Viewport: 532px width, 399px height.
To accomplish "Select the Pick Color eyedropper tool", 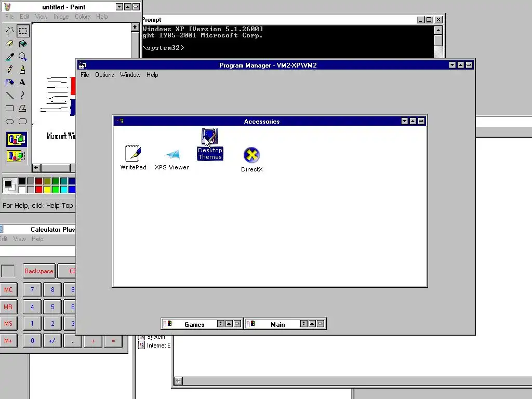I will (9, 57).
